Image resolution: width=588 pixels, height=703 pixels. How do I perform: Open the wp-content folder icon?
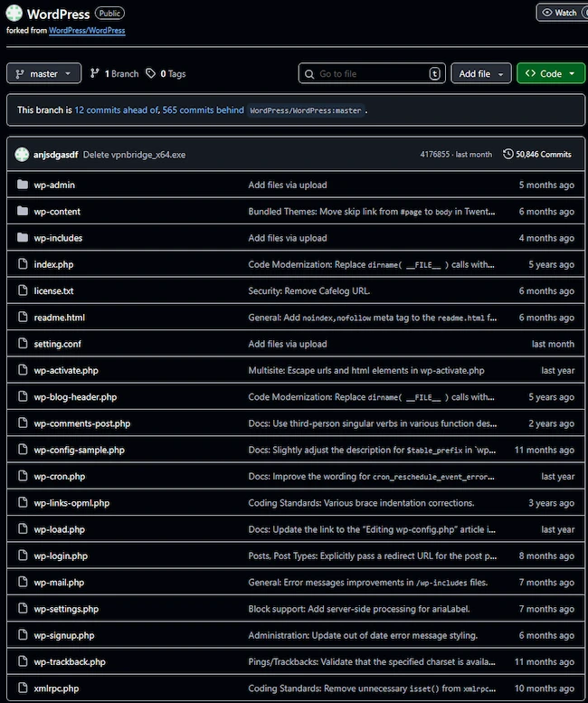23,211
